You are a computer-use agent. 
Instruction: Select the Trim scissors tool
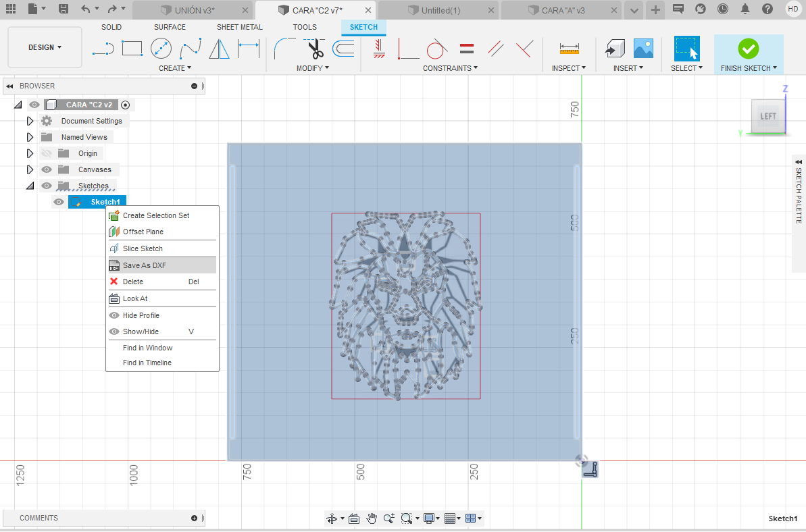click(x=312, y=48)
